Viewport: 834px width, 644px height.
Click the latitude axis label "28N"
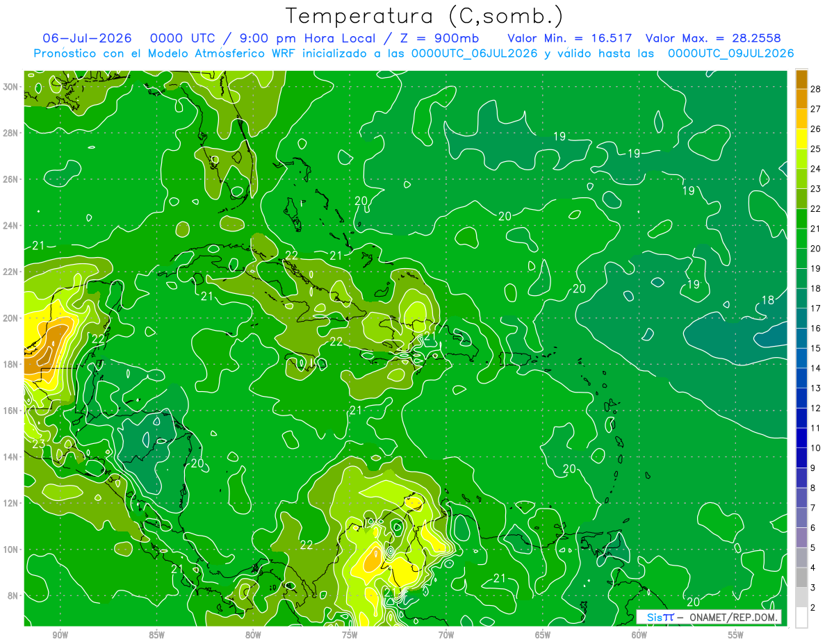(12, 133)
